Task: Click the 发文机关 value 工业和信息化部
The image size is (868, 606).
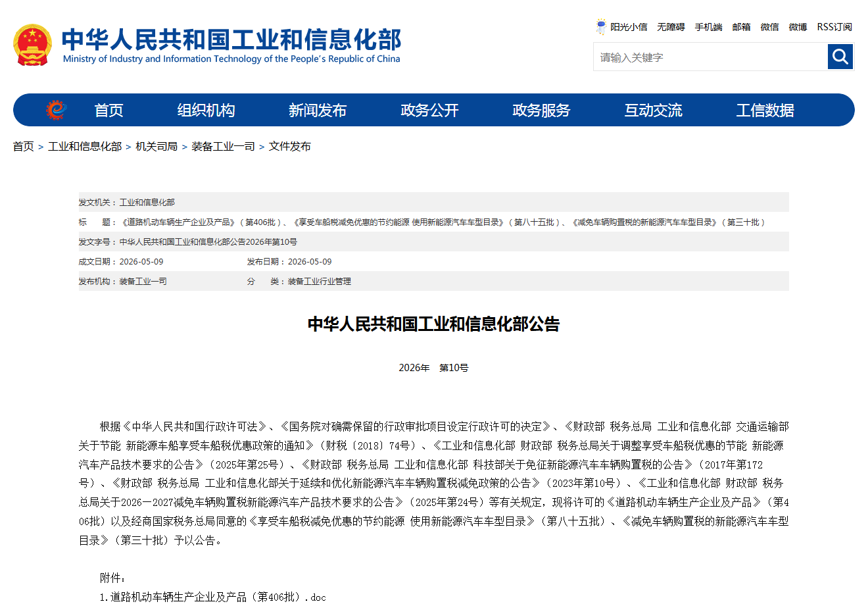Action: pos(147,203)
